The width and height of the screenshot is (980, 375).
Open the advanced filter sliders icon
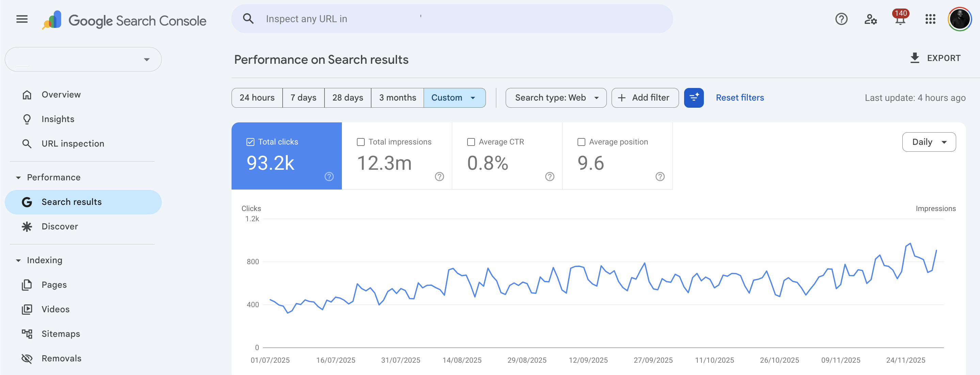(x=694, y=97)
